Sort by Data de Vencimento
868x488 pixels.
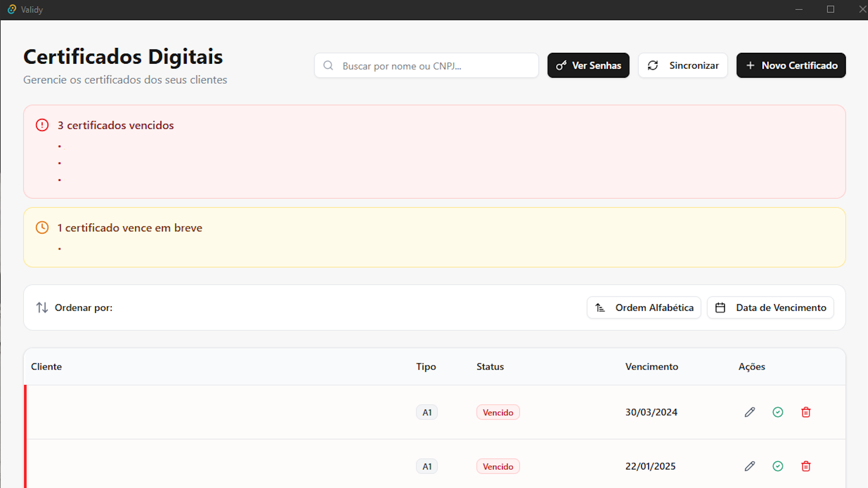(770, 308)
